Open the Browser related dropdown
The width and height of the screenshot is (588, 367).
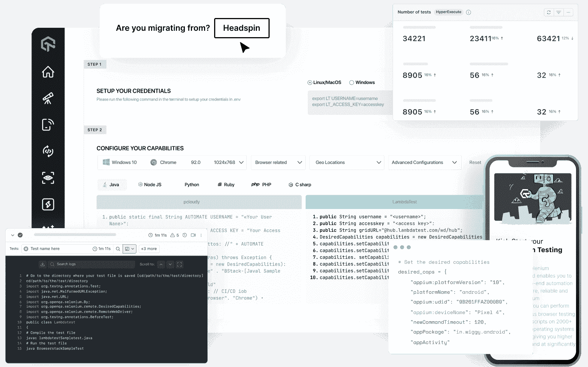pos(278,162)
